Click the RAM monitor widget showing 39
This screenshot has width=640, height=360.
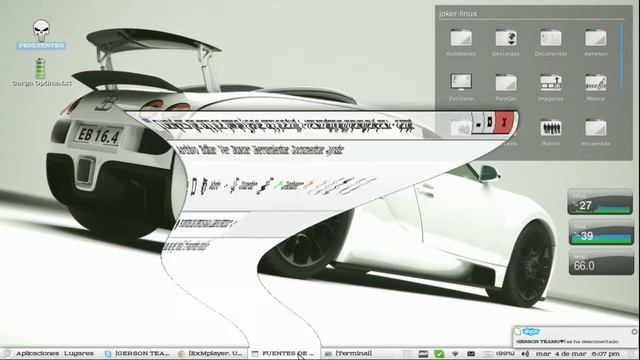click(x=600, y=233)
